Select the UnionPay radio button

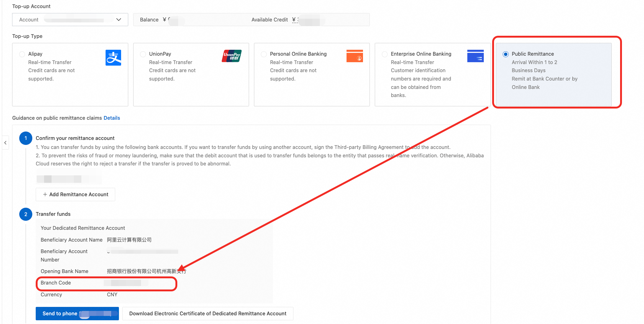click(x=143, y=54)
